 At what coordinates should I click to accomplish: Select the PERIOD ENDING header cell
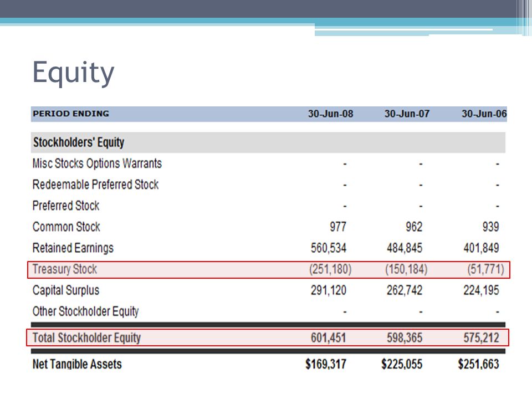coord(71,114)
